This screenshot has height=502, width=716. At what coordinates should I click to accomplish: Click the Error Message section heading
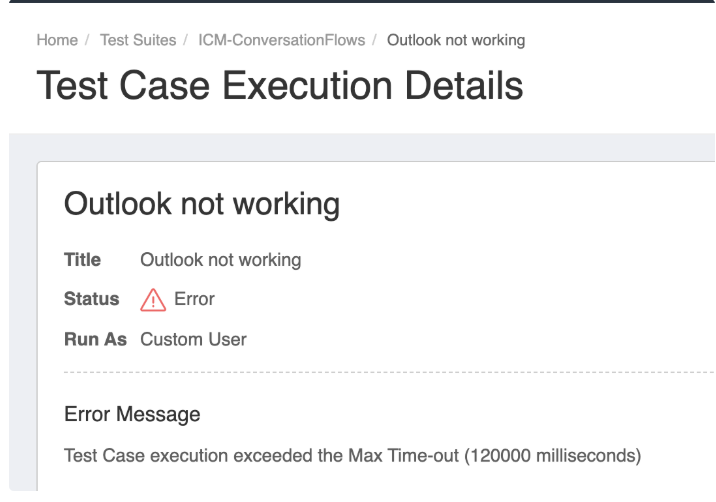pyautogui.click(x=132, y=414)
